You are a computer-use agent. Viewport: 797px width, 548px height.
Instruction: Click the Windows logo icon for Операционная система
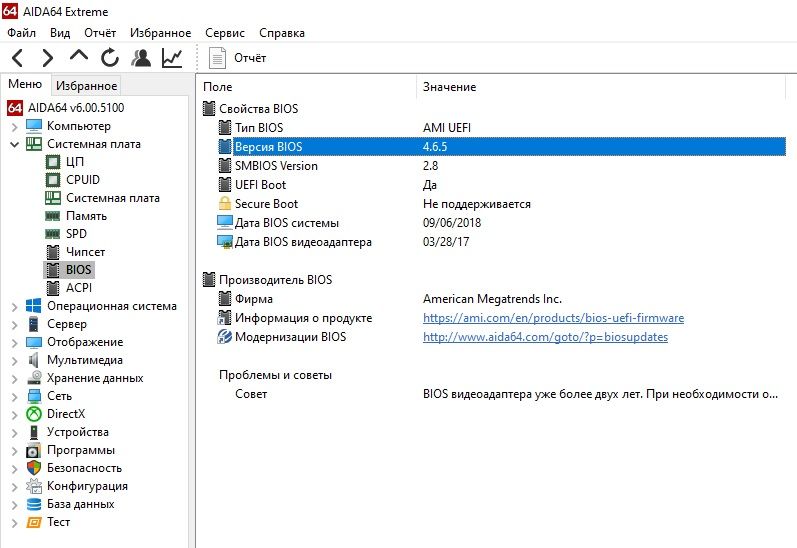34,306
